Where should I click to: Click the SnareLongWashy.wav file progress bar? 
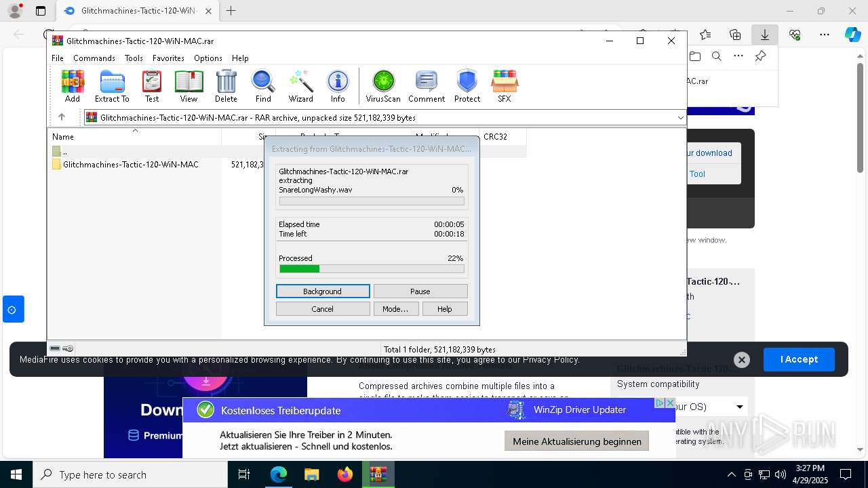click(x=372, y=201)
